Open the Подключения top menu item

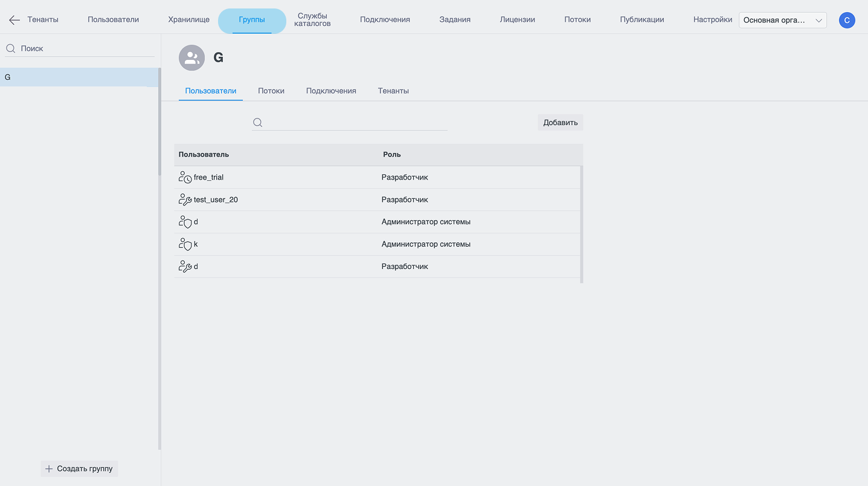pyautogui.click(x=385, y=20)
